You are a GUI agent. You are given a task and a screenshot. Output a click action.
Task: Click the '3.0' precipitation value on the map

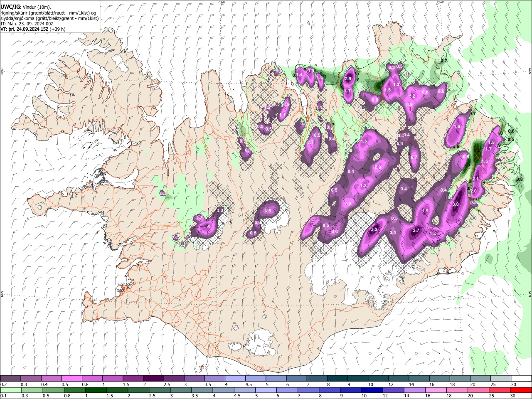(456, 204)
